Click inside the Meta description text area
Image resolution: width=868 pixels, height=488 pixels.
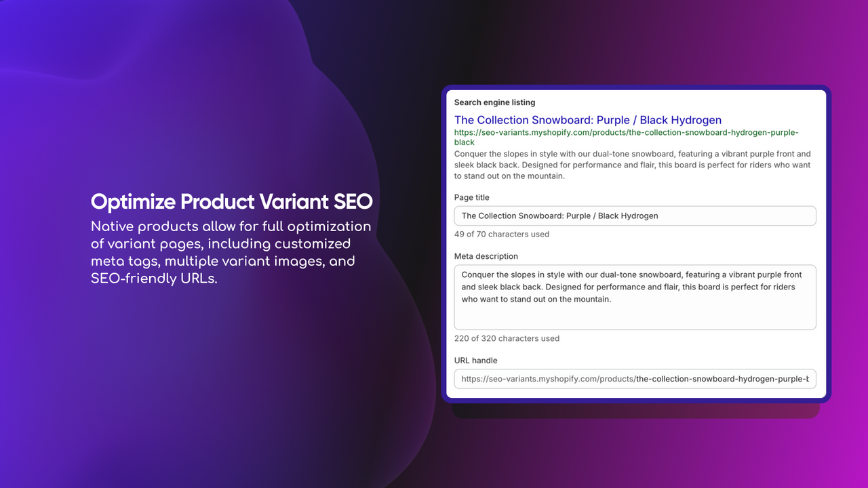[635, 297]
